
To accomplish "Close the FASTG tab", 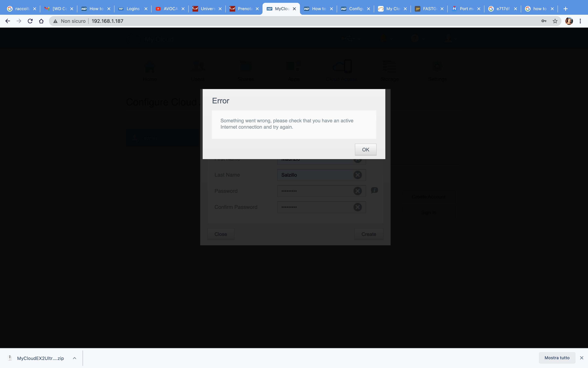I will [x=442, y=9].
